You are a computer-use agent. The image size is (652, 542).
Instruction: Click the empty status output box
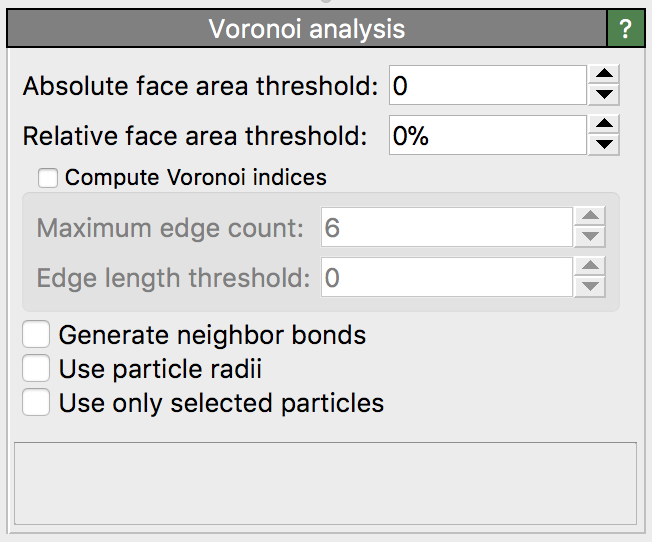[326, 484]
